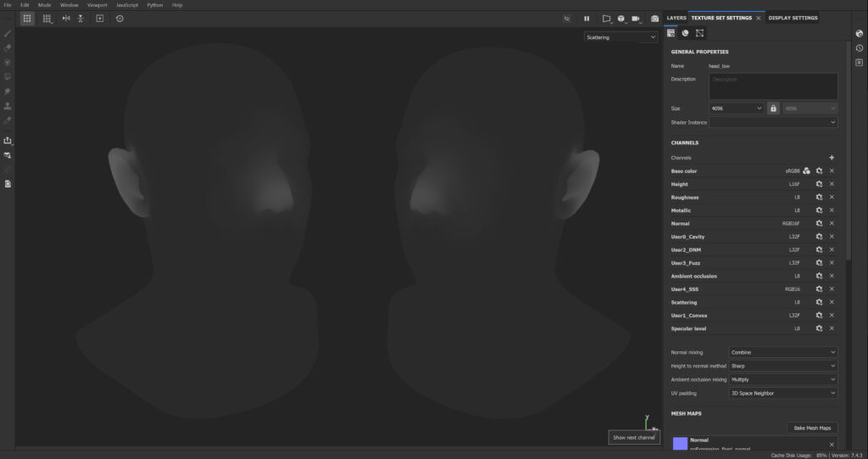Open the Height to normal method dropdown
The image size is (868, 459).
(x=782, y=366)
